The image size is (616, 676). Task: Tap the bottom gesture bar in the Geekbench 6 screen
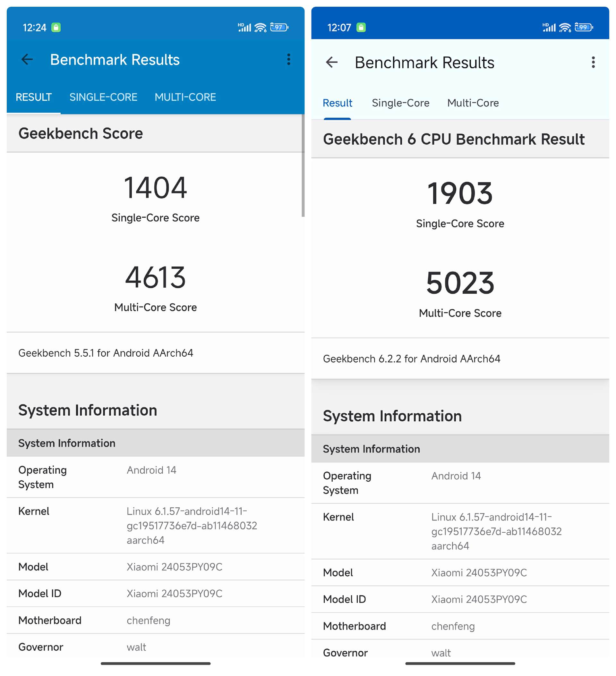[460, 663]
